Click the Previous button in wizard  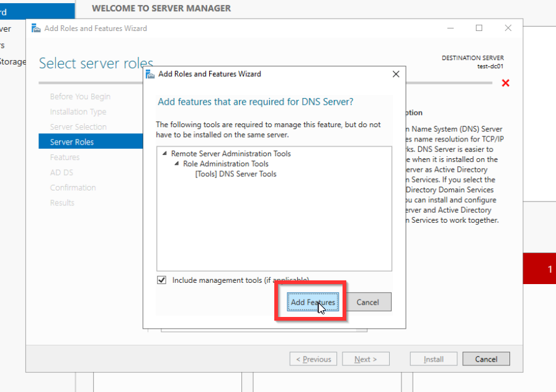(x=313, y=359)
